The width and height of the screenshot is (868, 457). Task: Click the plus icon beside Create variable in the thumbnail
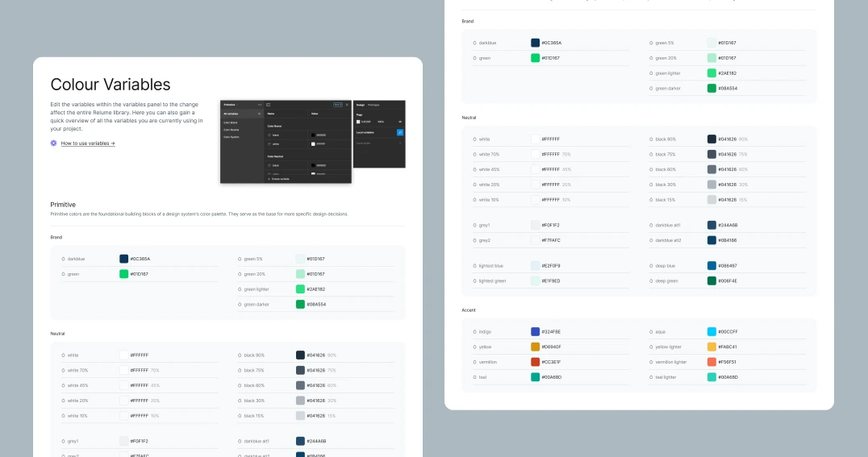[269, 179]
